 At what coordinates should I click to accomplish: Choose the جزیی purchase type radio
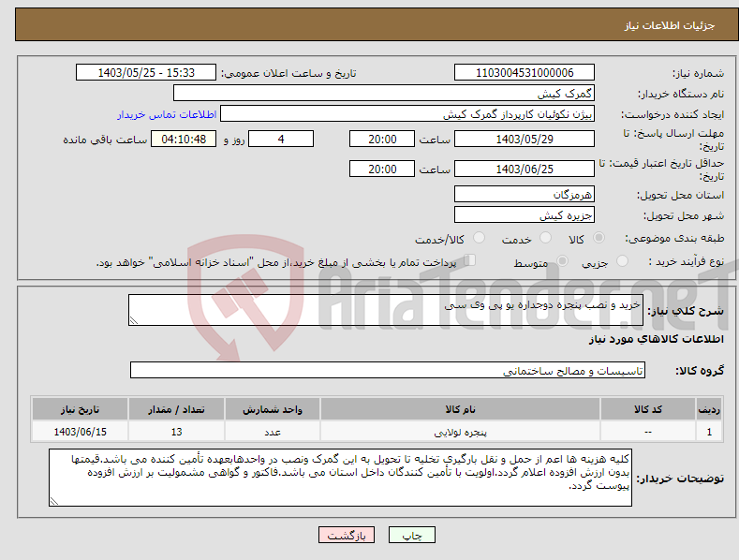coord(622,260)
